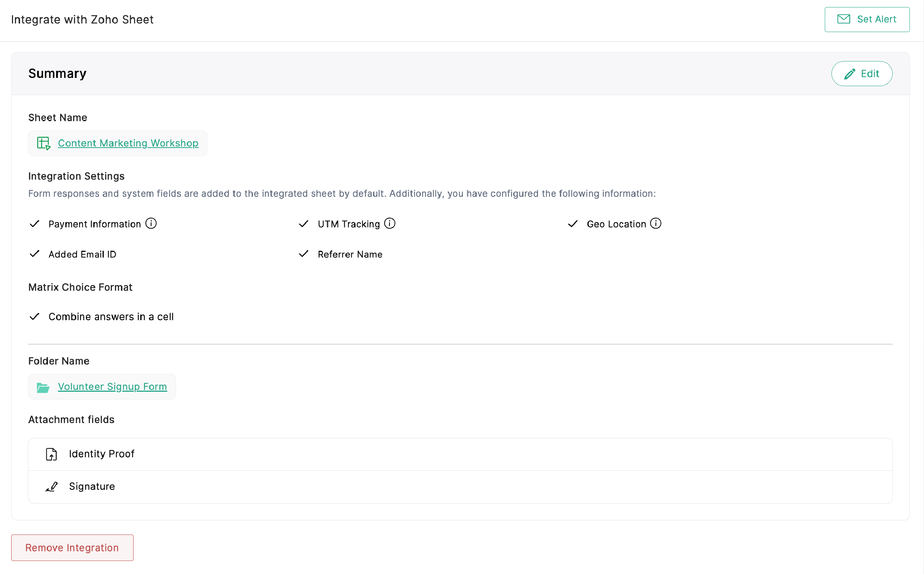Toggle the Payment Information checkmark
Image resolution: width=924 pixels, height=574 pixels.
34,224
